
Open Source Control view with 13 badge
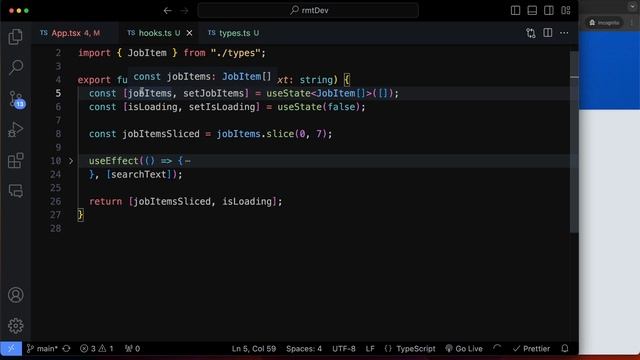click(x=16, y=99)
